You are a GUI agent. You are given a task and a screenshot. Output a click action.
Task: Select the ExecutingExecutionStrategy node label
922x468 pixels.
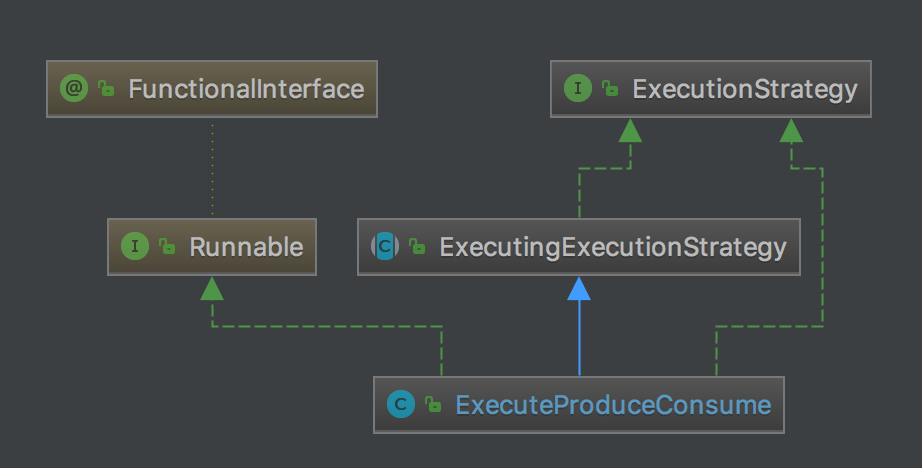coord(612,246)
